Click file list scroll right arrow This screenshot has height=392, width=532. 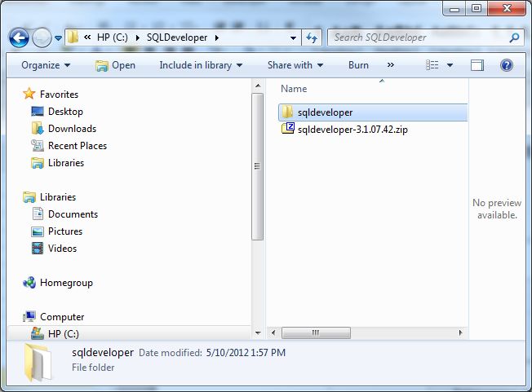tap(460, 333)
